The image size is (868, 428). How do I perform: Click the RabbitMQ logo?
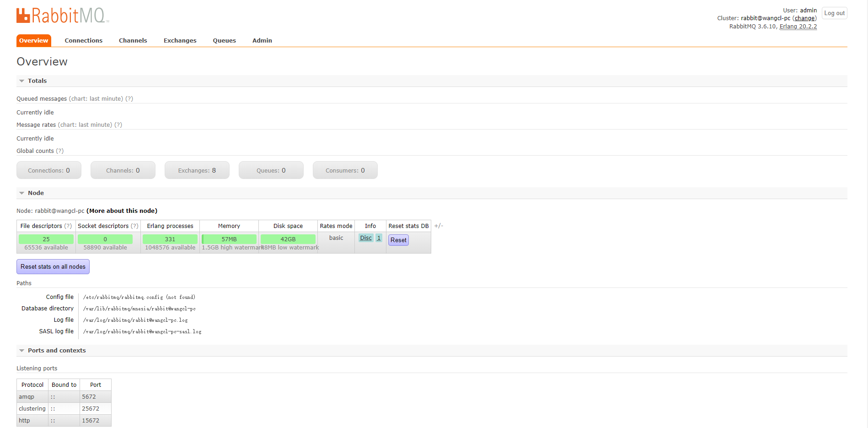[63, 15]
